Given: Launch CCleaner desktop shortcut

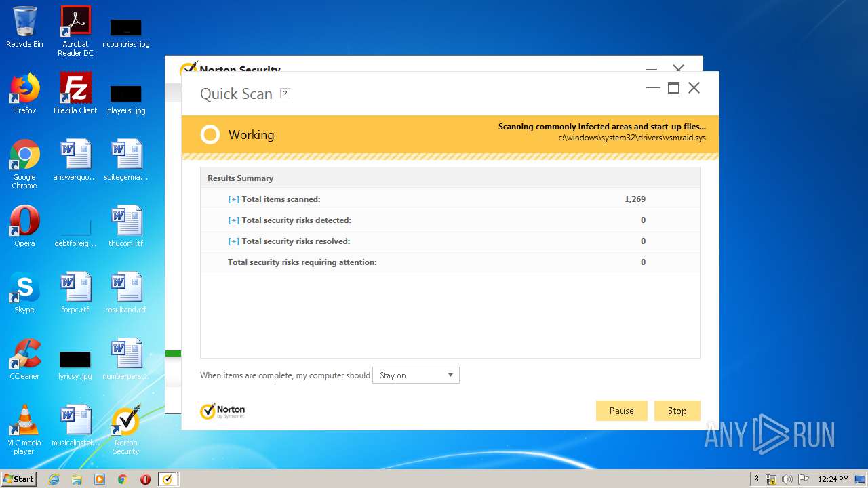Looking at the screenshot, I should point(24,359).
